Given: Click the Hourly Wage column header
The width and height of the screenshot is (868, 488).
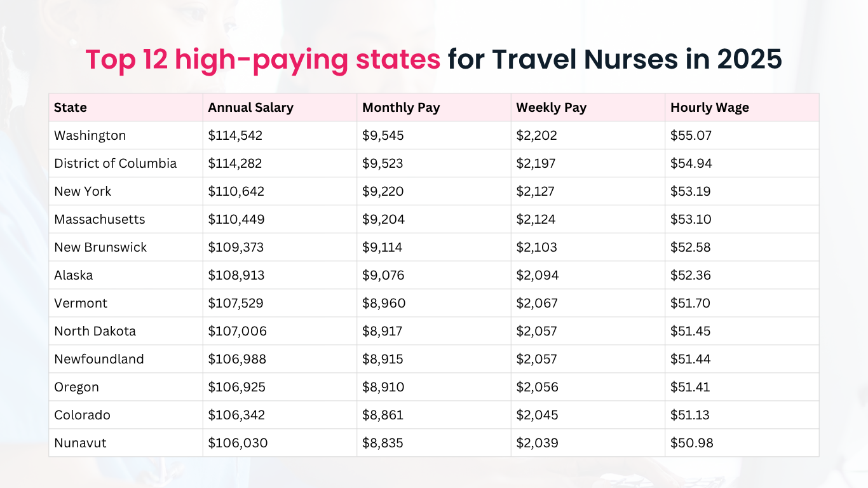Looking at the screenshot, I should click(x=709, y=107).
